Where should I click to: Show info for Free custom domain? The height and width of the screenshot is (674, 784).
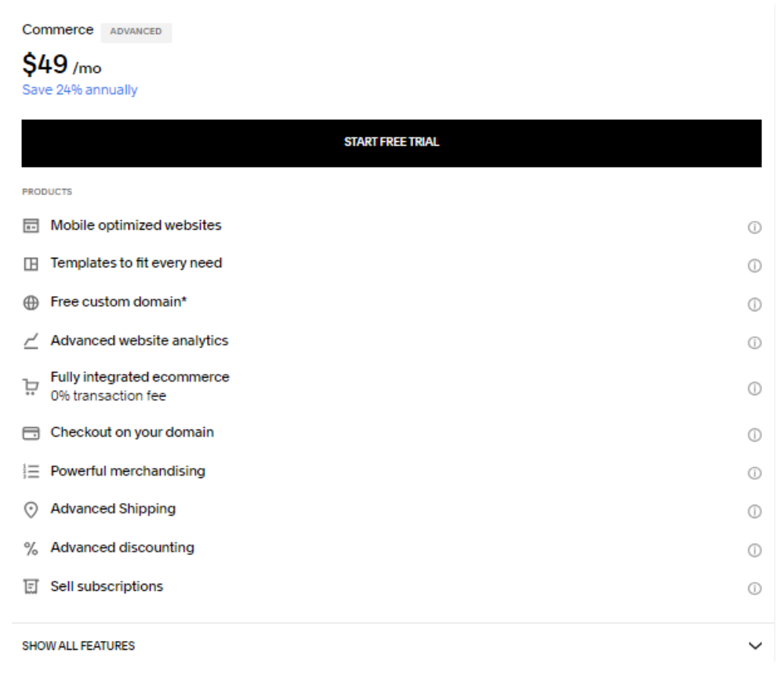[x=754, y=305]
